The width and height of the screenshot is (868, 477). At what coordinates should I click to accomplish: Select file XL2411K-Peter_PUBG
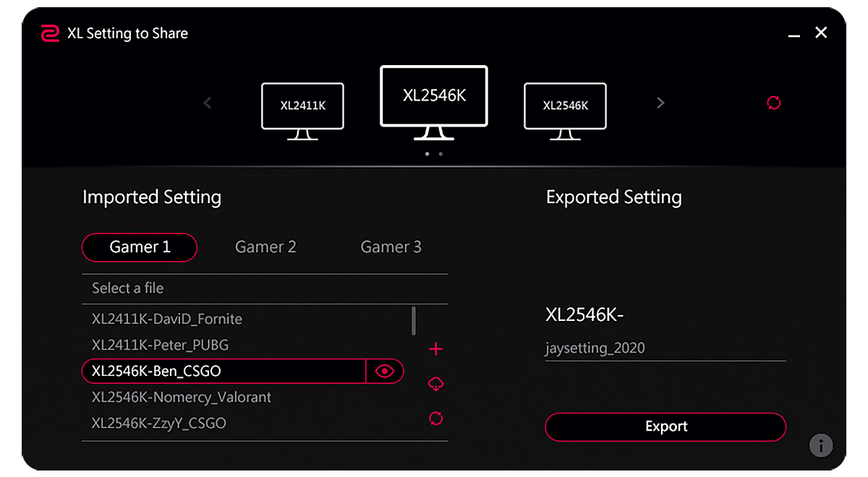coord(160,345)
